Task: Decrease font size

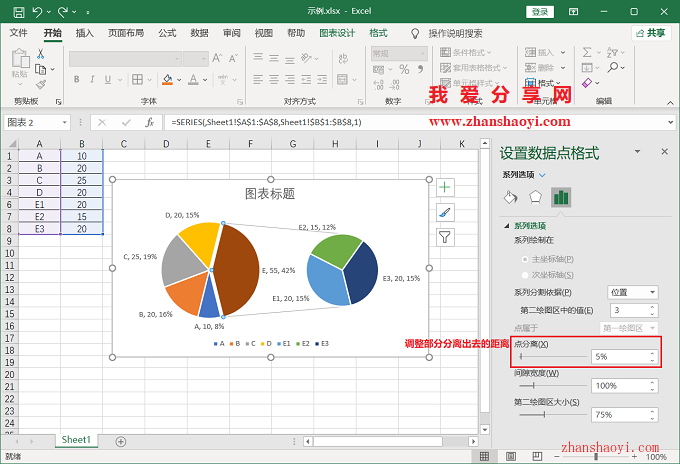Action: point(233,58)
